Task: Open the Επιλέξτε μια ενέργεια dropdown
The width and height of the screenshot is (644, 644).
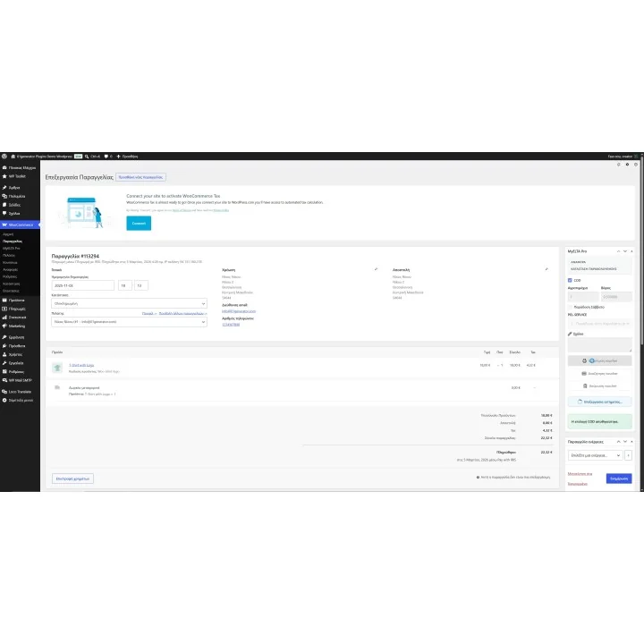Action: pos(595,455)
